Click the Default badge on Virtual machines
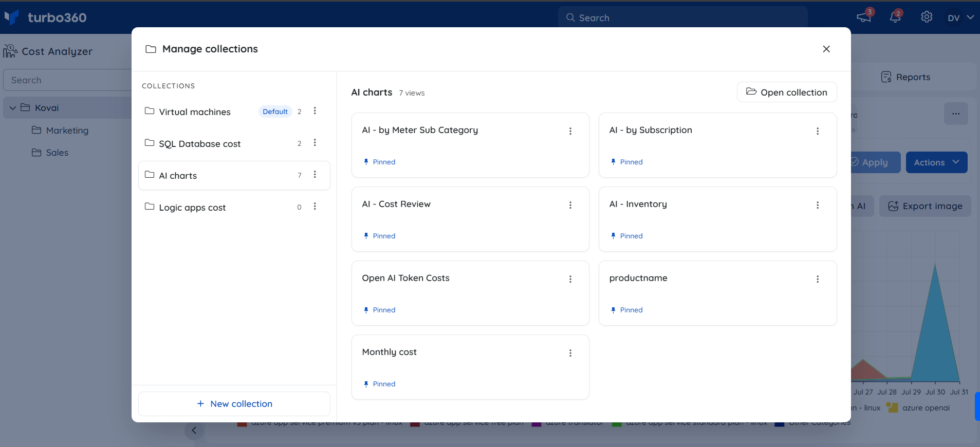980x447 pixels. pyautogui.click(x=275, y=111)
